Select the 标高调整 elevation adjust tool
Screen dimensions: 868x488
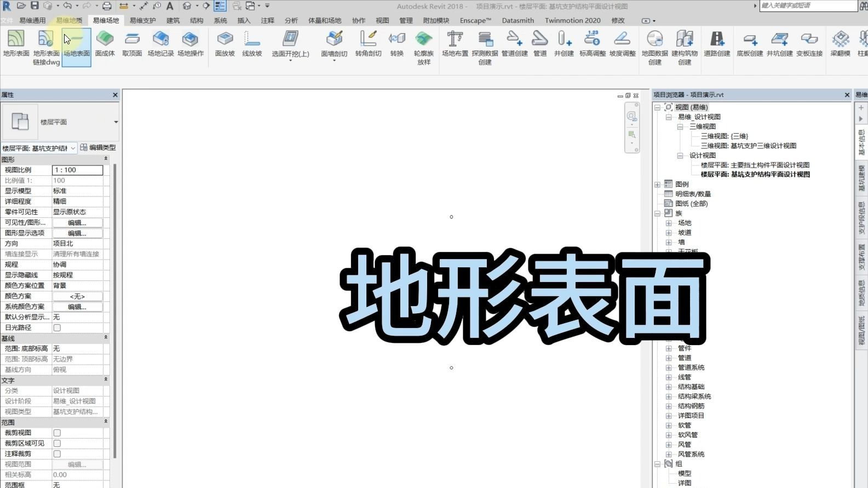coord(592,44)
